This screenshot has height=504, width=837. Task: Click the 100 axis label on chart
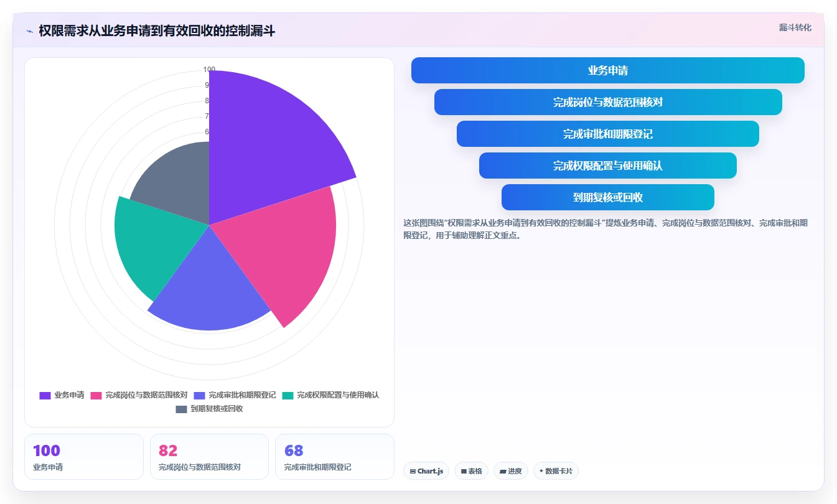click(209, 70)
